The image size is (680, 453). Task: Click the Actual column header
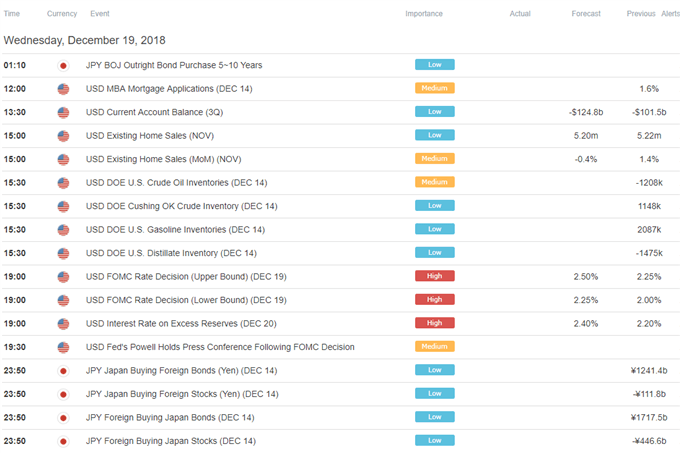tap(520, 13)
